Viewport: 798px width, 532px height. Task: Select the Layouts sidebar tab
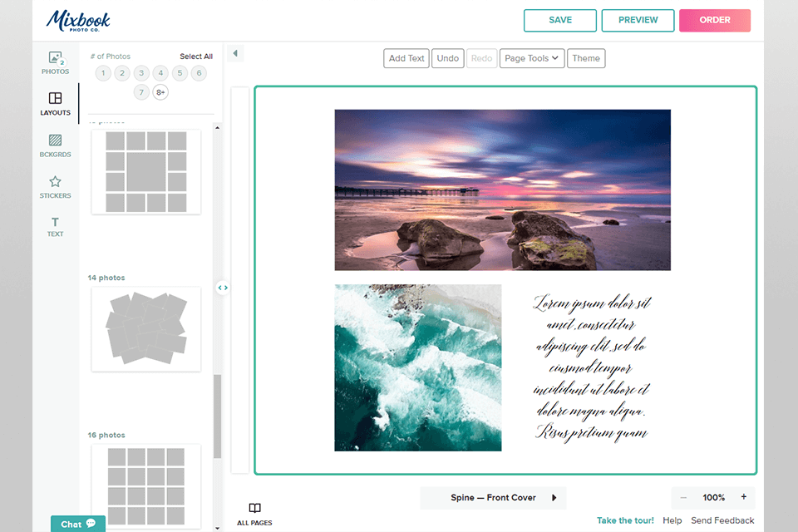click(x=55, y=104)
